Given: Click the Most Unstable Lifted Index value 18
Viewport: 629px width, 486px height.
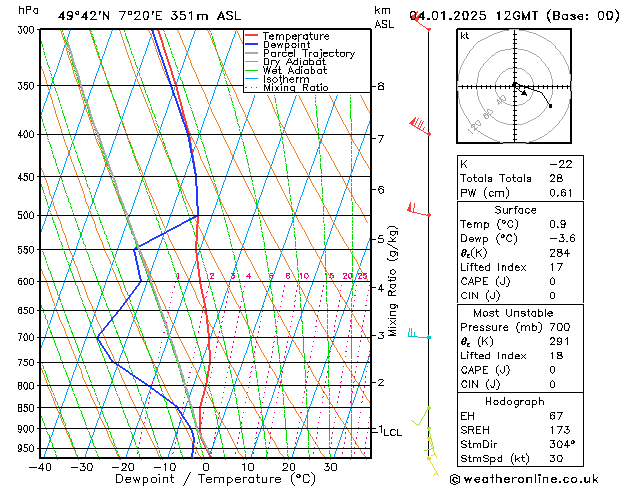Looking at the screenshot, I should pyautogui.click(x=556, y=356).
